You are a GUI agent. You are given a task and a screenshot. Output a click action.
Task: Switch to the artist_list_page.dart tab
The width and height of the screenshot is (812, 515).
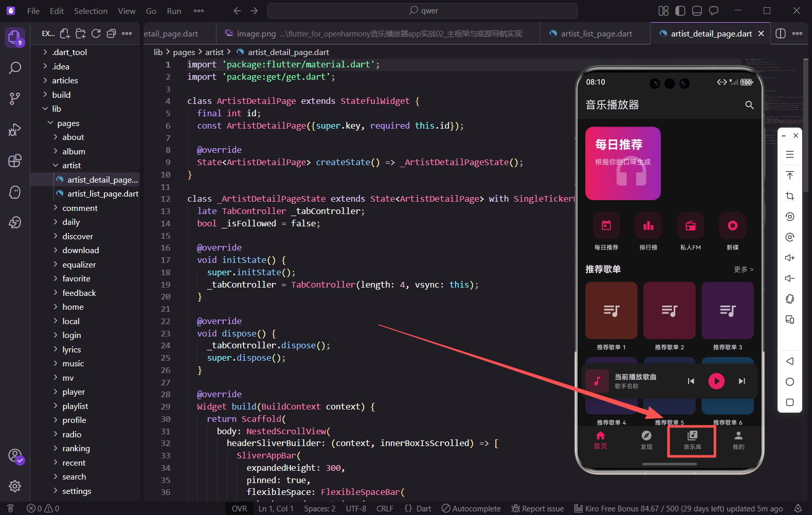click(596, 33)
